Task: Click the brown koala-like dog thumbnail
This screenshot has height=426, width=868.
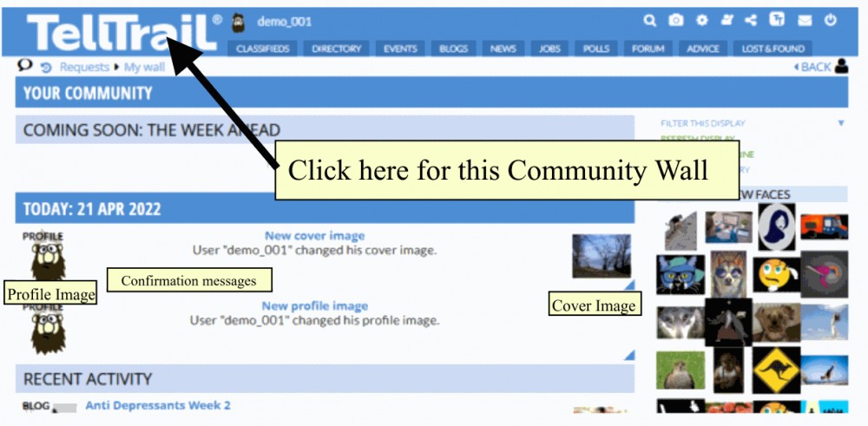Action: [x=776, y=322]
